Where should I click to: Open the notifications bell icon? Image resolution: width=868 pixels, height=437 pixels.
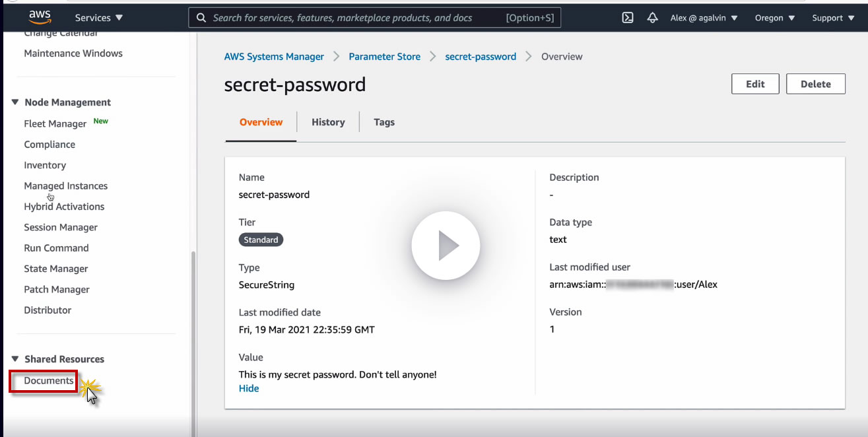(652, 18)
